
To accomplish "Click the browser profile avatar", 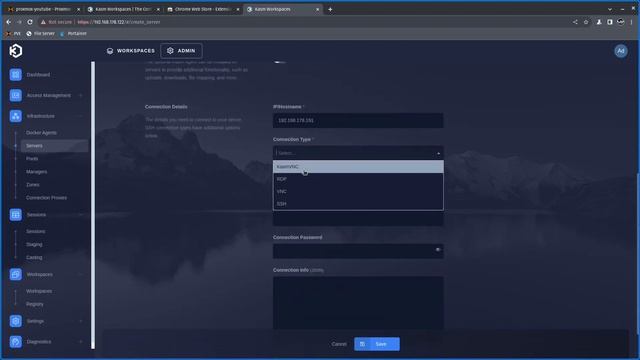I will 620,22.
